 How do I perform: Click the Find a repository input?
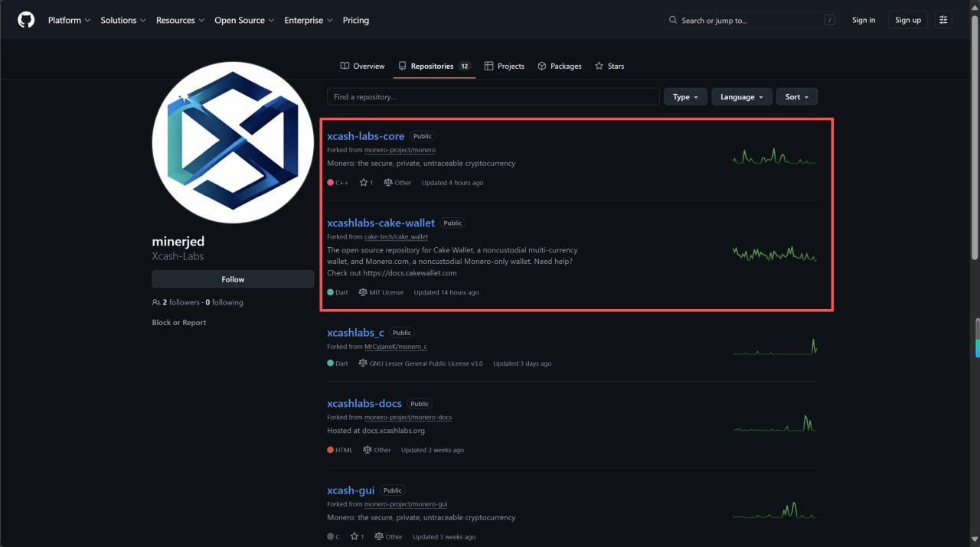click(x=493, y=97)
